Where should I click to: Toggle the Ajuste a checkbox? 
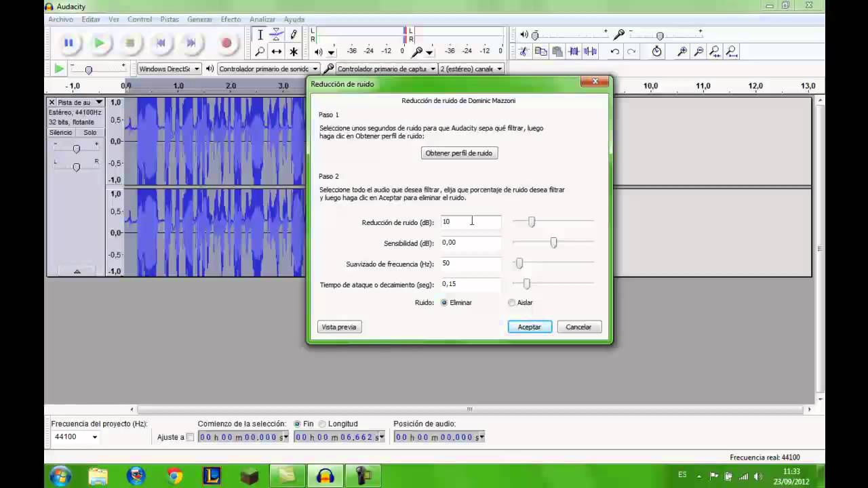(190, 437)
